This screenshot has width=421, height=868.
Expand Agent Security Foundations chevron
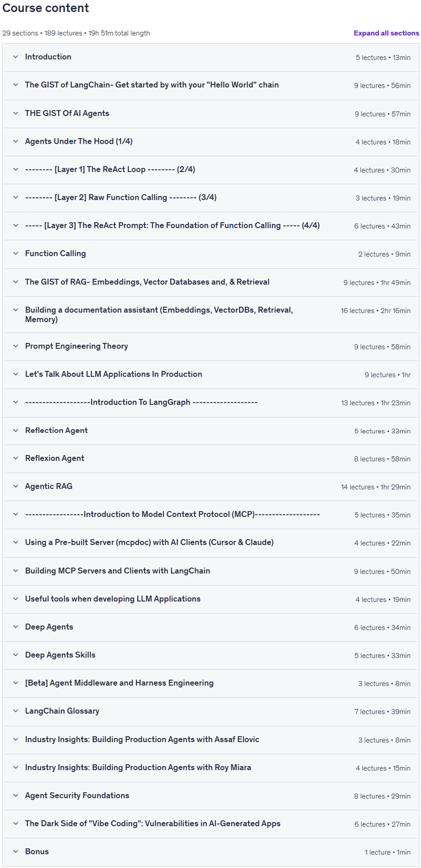pyautogui.click(x=15, y=795)
